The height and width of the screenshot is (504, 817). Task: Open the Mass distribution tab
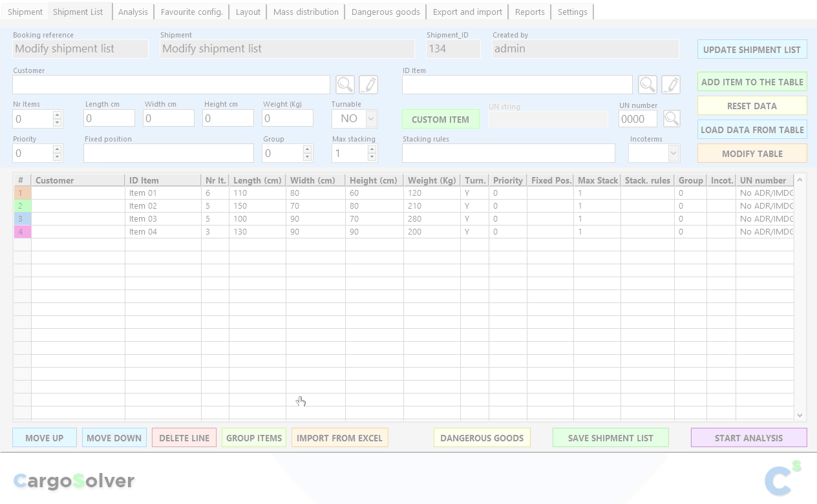point(306,12)
